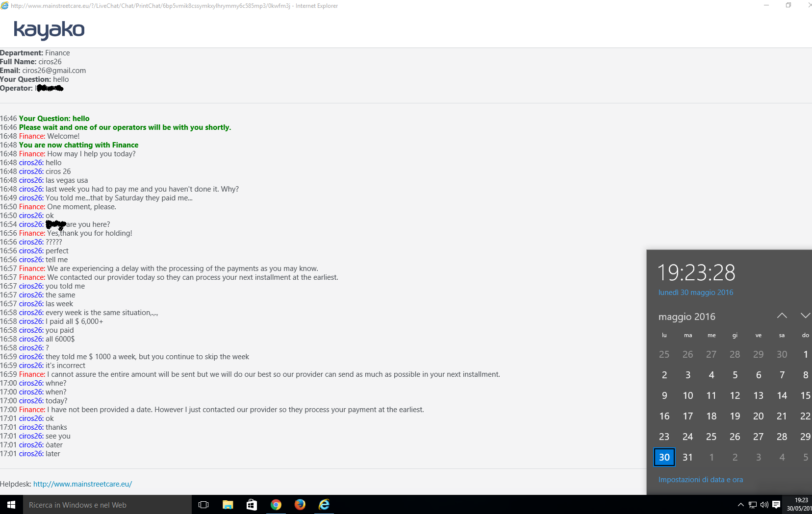Click message 'I have not been provided a date'

click(x=235, y=410)
